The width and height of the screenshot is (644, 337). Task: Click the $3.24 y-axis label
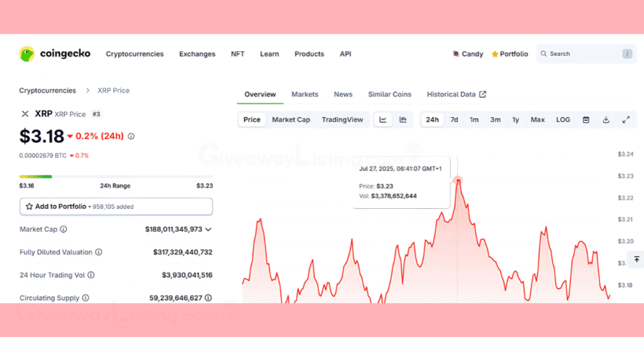[626, 154]
